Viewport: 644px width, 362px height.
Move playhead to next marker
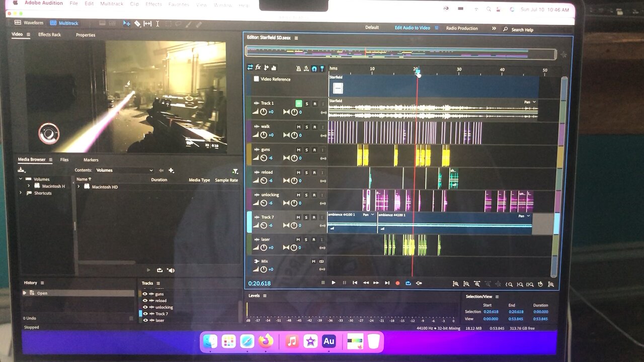point(387,283)
